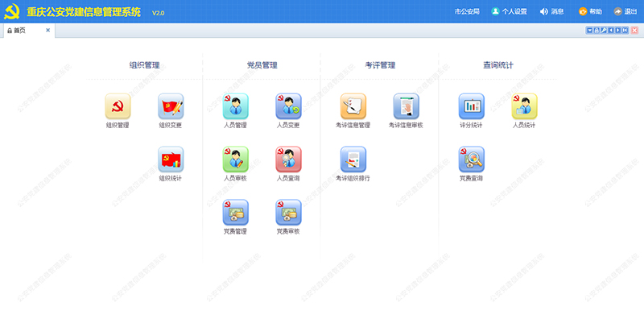Open the 人员变更 icon
Screen dimensions: 644x315
288,106
